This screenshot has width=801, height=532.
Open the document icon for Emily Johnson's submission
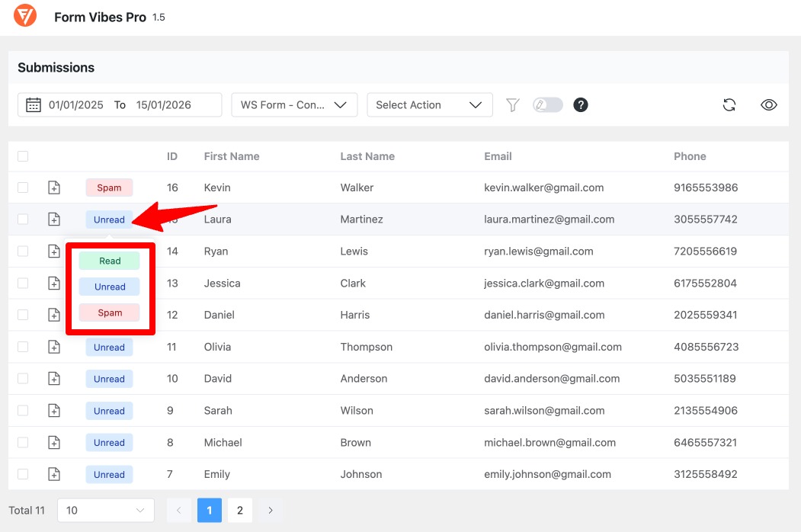click(54, 474)
